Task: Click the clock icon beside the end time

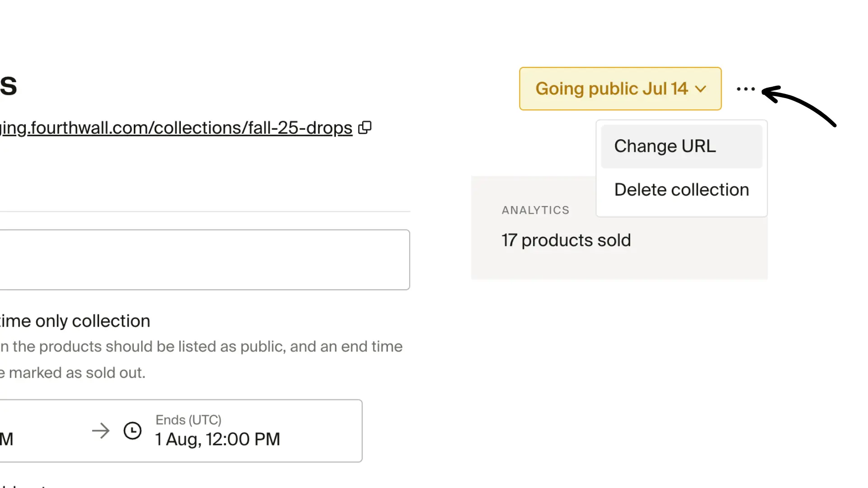Action: tap(132, 431)
